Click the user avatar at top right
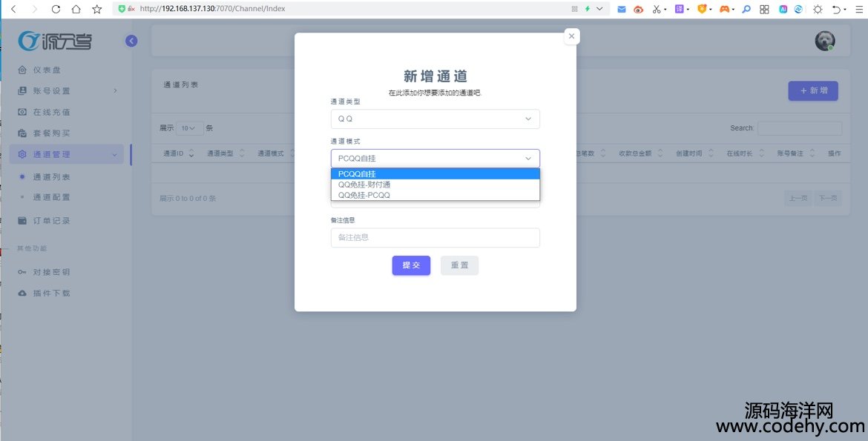Image resolution: width=868 pixels, height=441 pixels. pos(824,41)
